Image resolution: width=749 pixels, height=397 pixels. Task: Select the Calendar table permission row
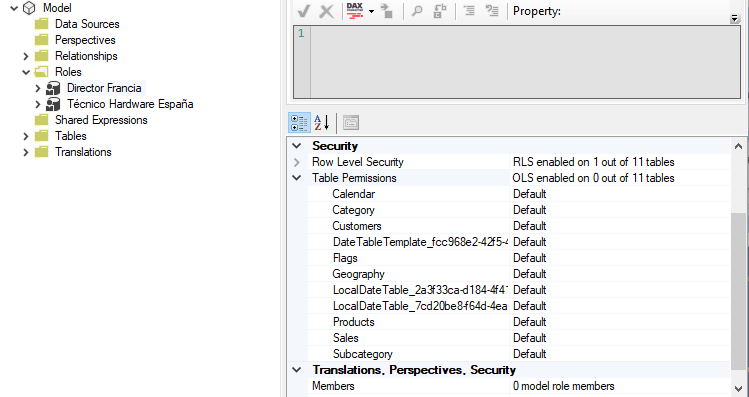[519, 194]
